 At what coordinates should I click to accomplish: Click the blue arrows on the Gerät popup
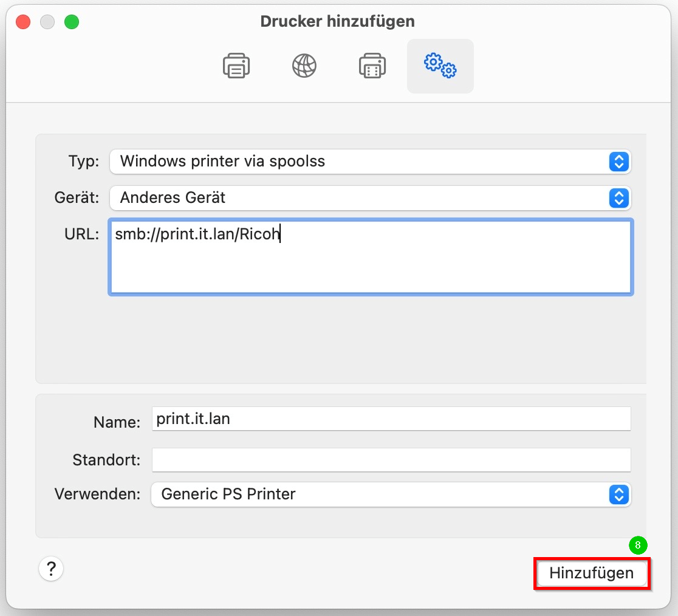[x=618, y=197]
